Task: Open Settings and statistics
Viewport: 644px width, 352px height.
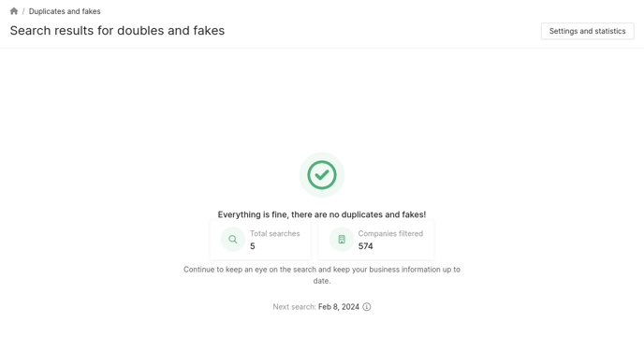Action: click(587, 31)
